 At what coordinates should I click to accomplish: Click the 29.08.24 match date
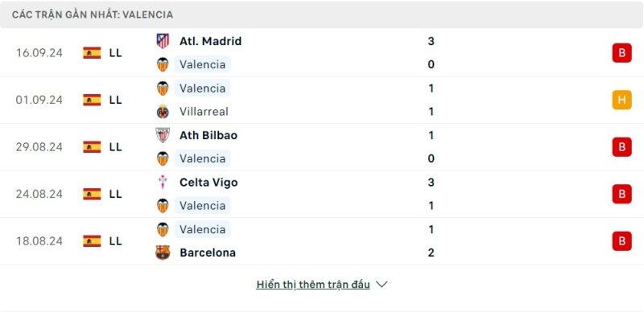[39, 147]
